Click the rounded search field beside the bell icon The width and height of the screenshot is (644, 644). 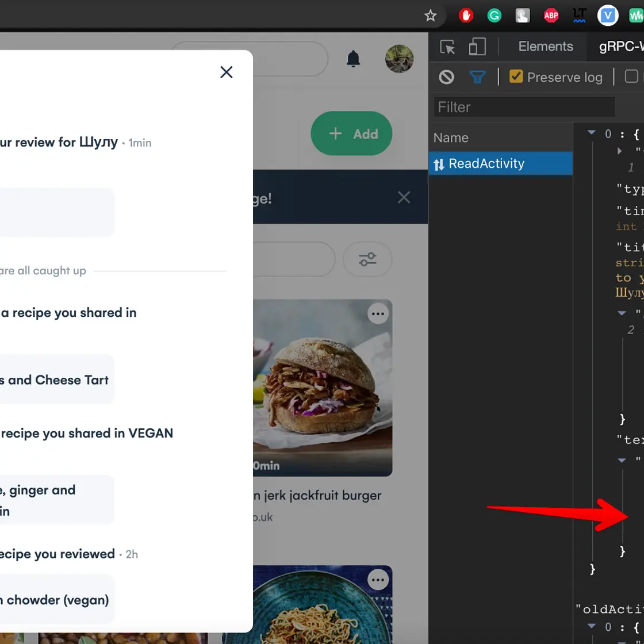click(x=290, y=59)
